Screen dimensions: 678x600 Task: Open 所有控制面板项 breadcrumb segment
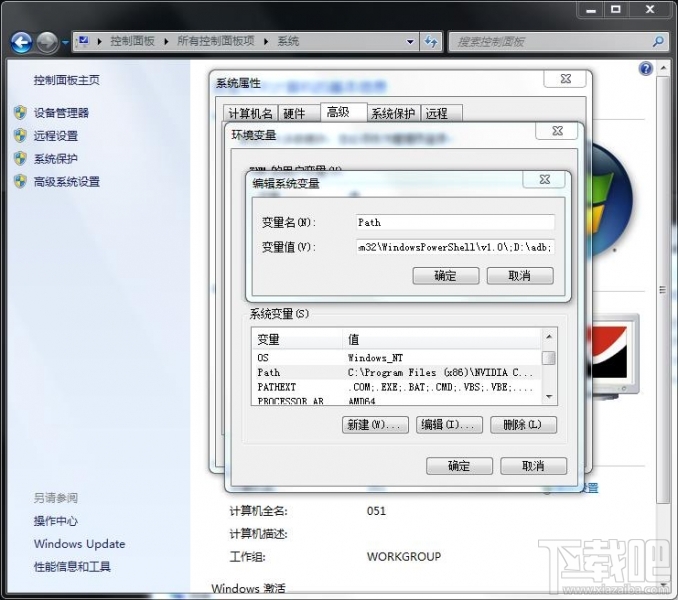click(215, 41)
